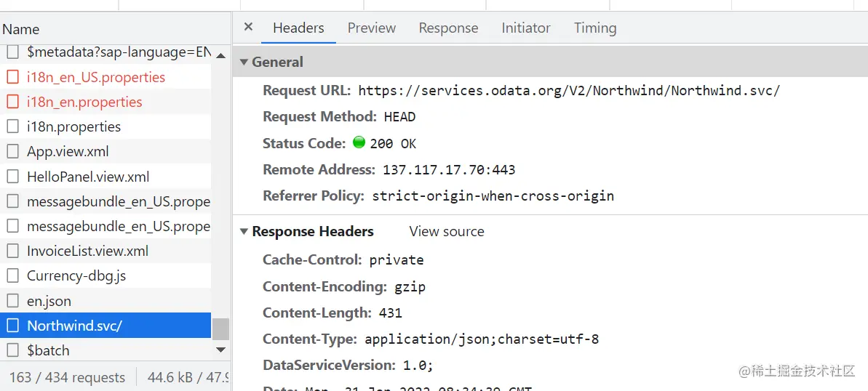Image resolution: width=868 pixels, height=391 pixels.
Task: Open the Initiator tab
Action: click(525, 28)
